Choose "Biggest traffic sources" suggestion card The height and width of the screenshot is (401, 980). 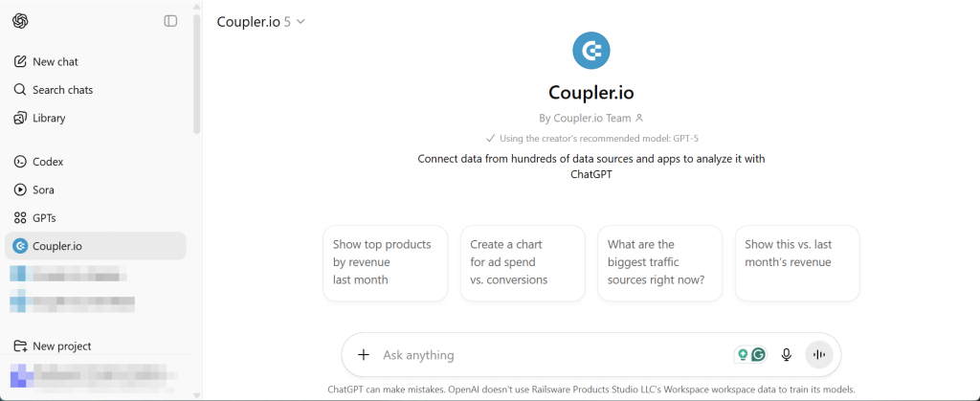pos(659,263)
